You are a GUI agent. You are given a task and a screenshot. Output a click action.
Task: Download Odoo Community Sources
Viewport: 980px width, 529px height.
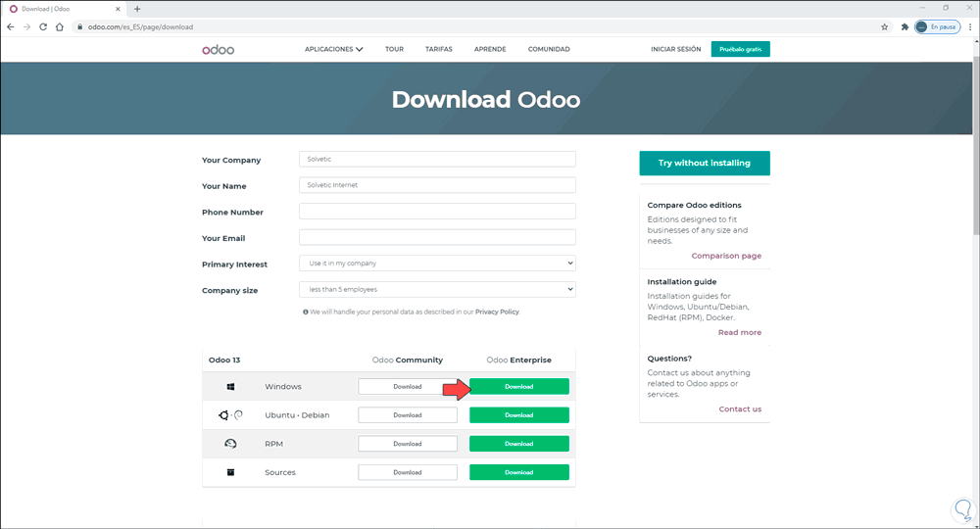coord(408,472)
